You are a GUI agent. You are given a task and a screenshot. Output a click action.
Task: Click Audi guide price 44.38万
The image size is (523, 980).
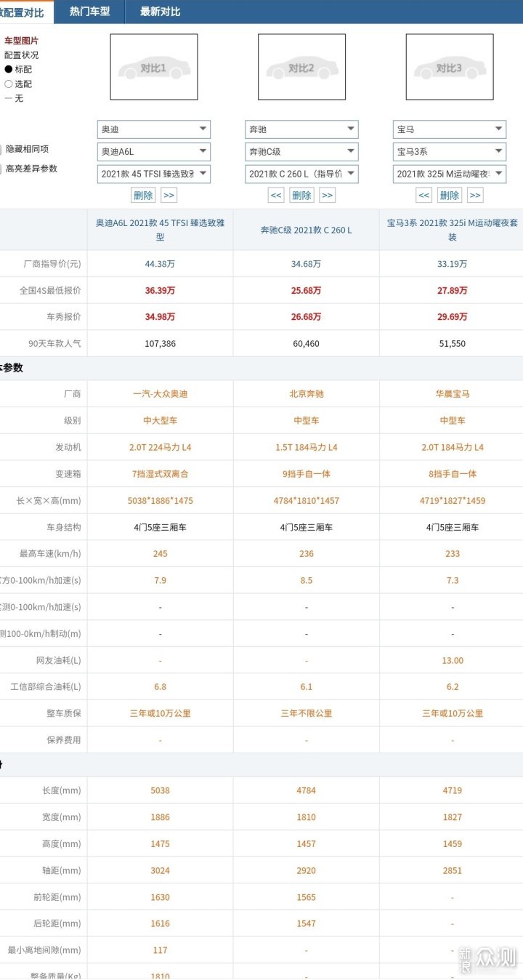pyautogui.click(x=160, y=264)
